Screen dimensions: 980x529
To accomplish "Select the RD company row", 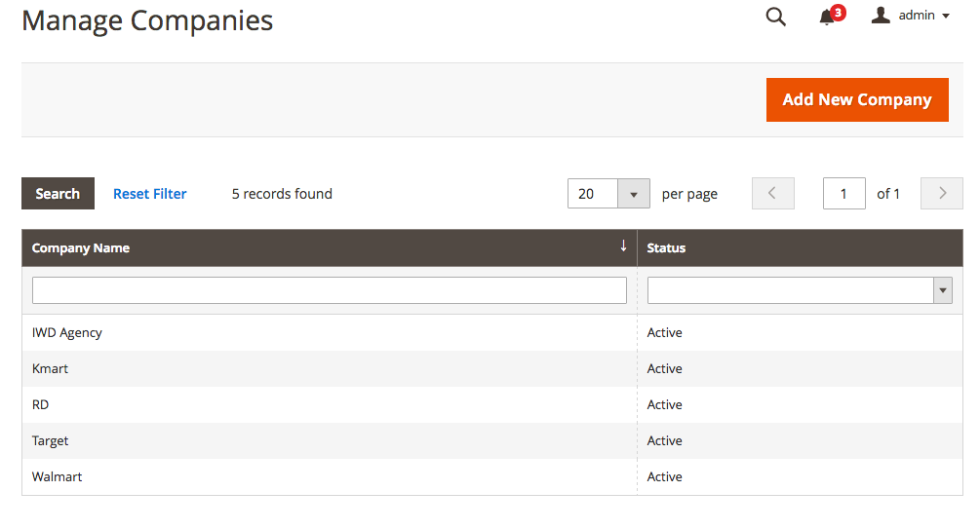I will coord(491,404).
